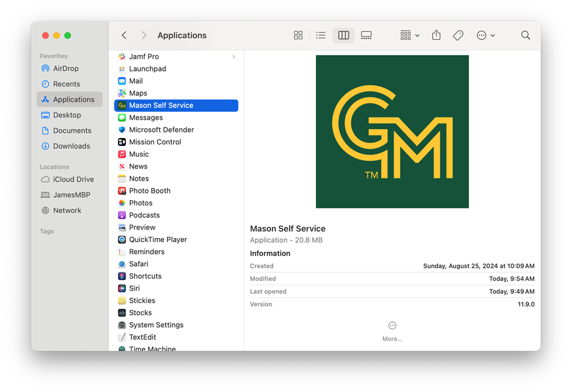Switch to list view

[x=321, y=35]
